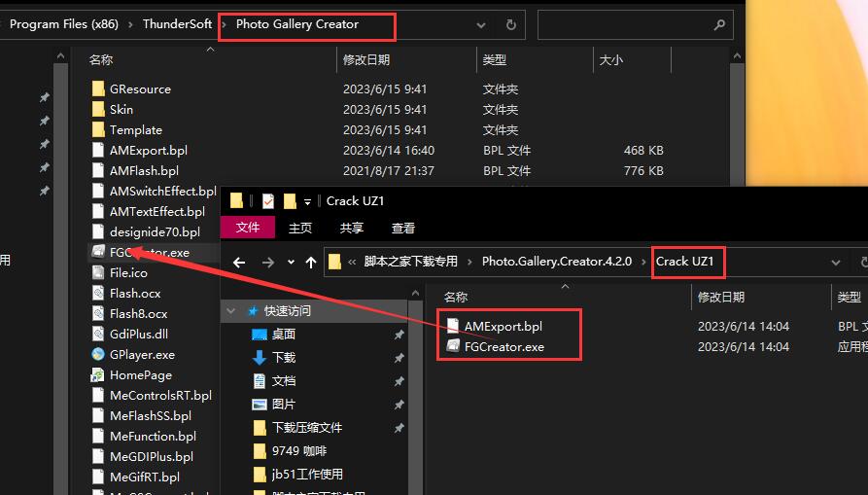Open the 文件 tab in Crack UZ1 ribbon
The width and height of the screenshot is (868, 495).
248,228
